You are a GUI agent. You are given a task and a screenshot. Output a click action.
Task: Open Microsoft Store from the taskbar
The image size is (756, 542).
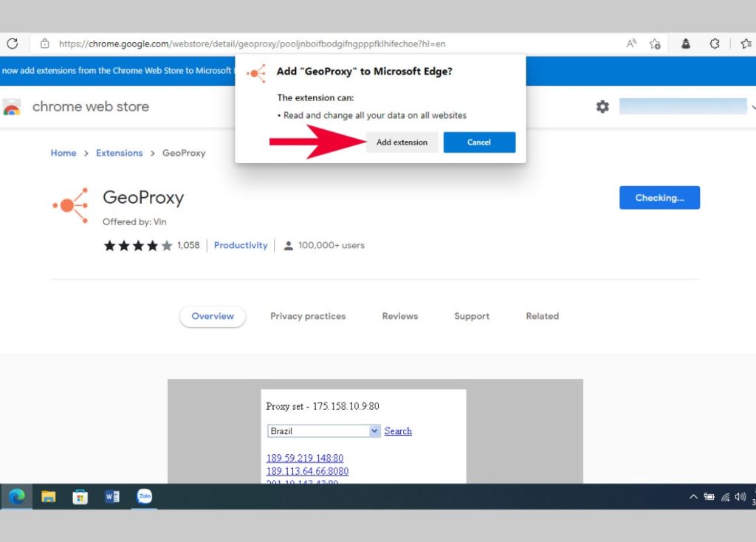[80, 496]
